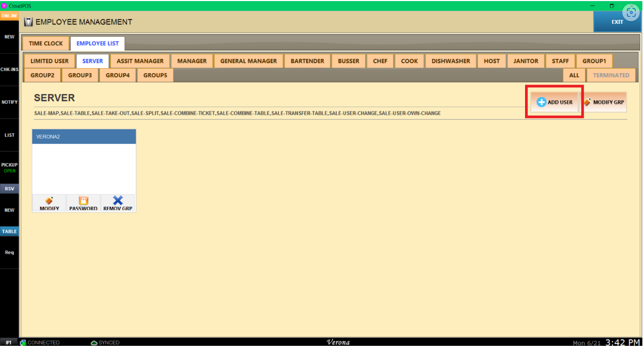Click the Synced cloud icon
This screenshot has height=348, width=644.
click(94, 343)
